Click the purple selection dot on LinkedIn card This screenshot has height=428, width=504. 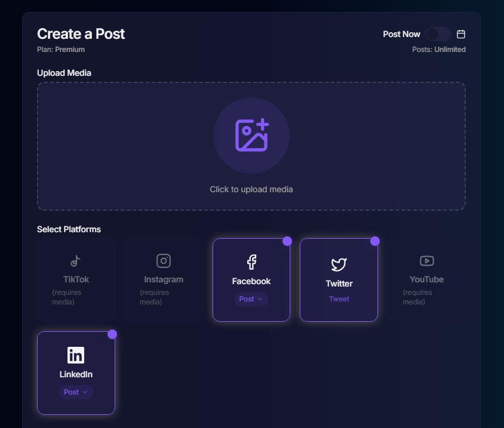112,335
